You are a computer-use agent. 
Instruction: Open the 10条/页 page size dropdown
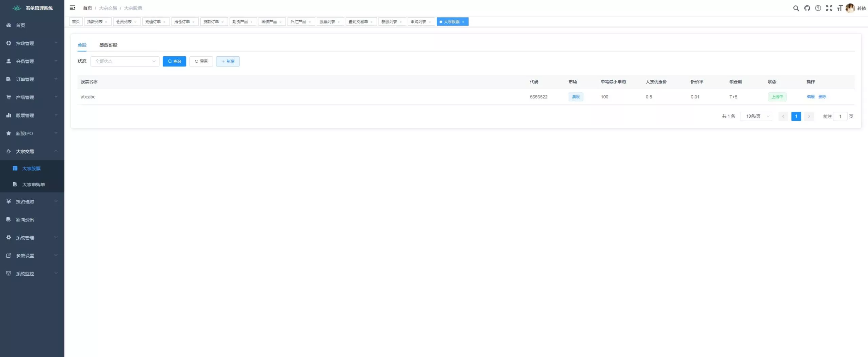(x=756, y=116)
